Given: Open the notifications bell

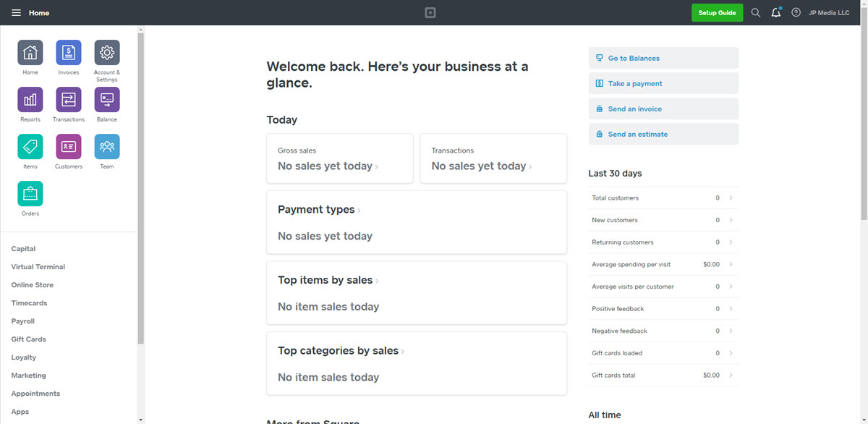Looking at the screenshot, I should 776,13.
